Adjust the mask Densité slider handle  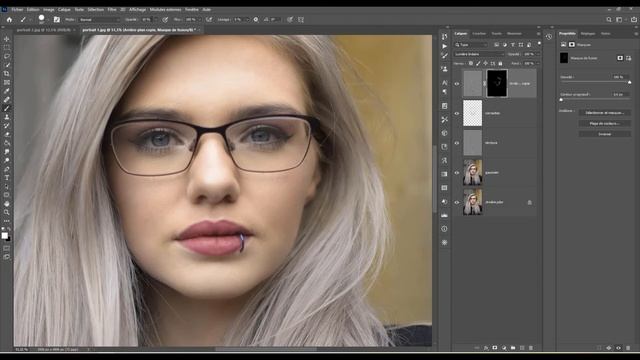629,82
